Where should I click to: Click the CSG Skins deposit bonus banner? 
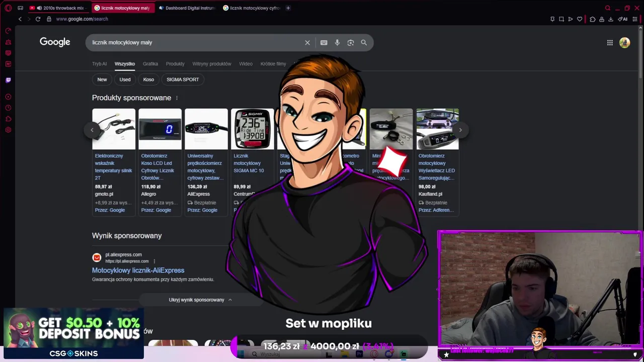click(74, 333)
